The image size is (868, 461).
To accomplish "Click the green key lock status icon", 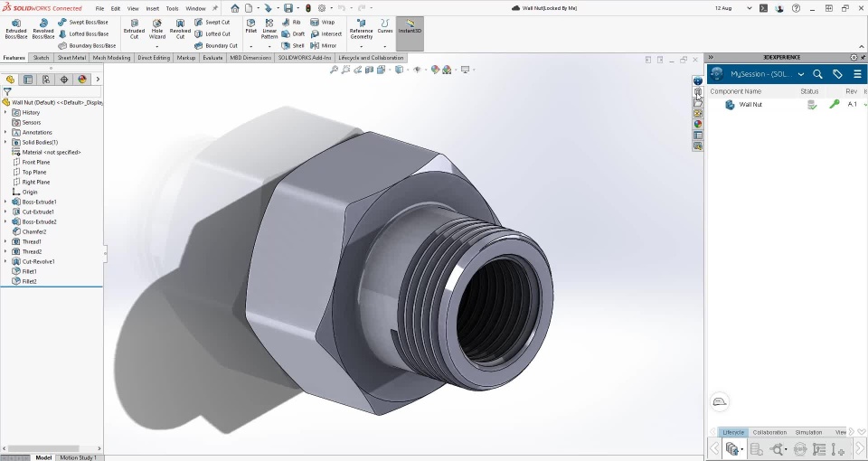I will [835, 104].
